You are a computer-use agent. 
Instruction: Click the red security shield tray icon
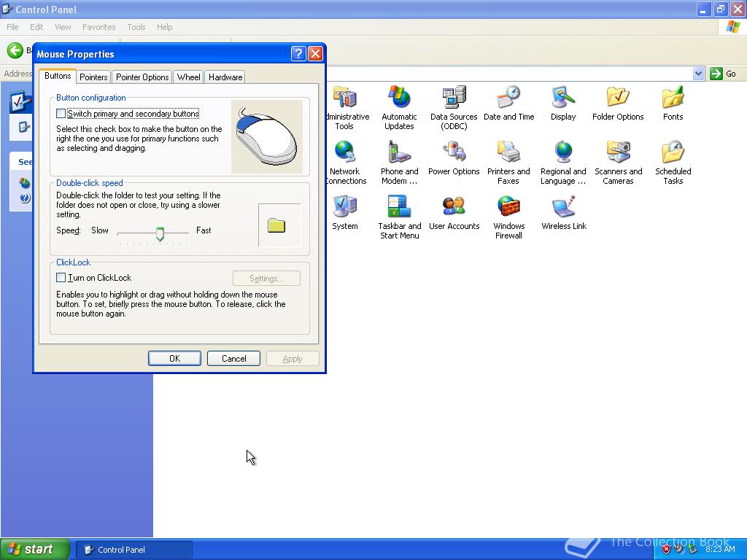click(x=666, y=550)
